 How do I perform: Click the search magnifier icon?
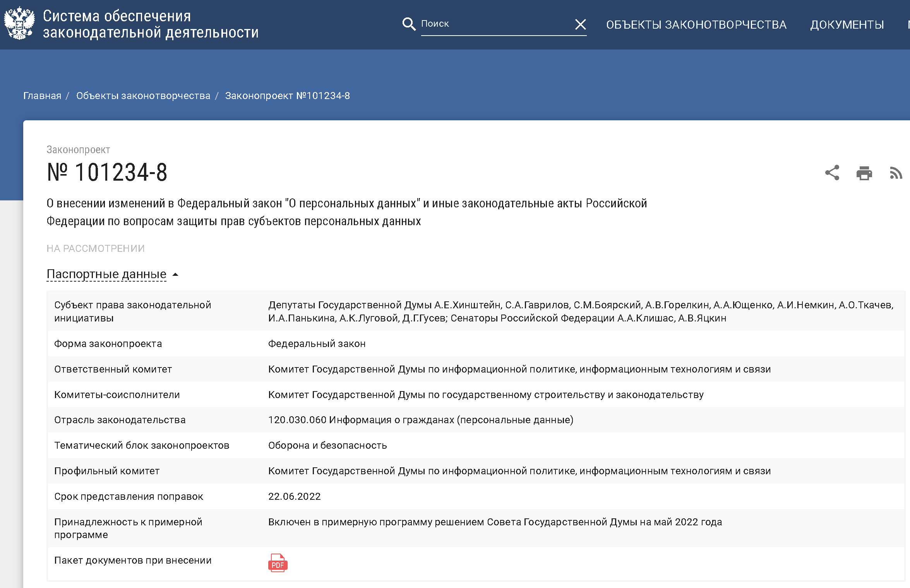408,24
